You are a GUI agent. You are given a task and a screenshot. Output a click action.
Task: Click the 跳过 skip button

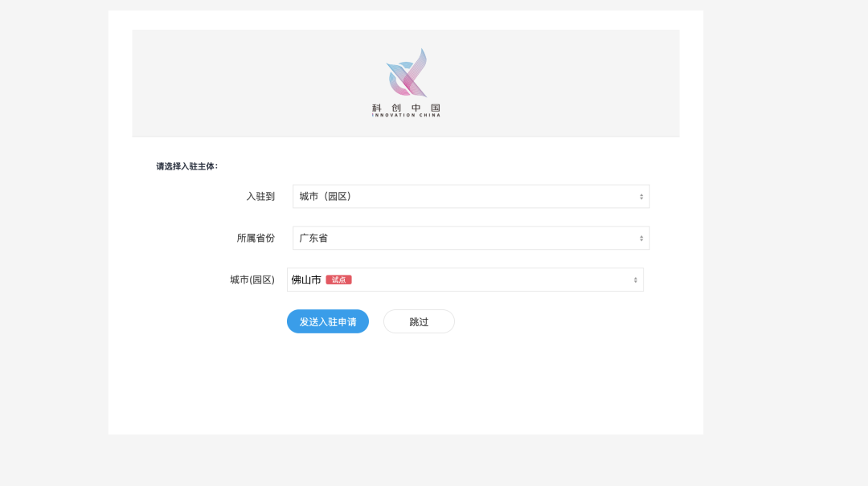coord(419,321)
